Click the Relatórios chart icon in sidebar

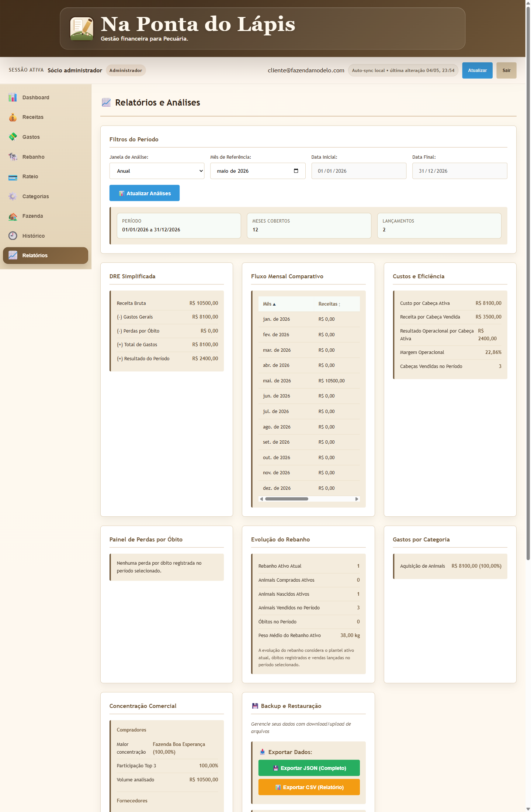click(13, 255)
